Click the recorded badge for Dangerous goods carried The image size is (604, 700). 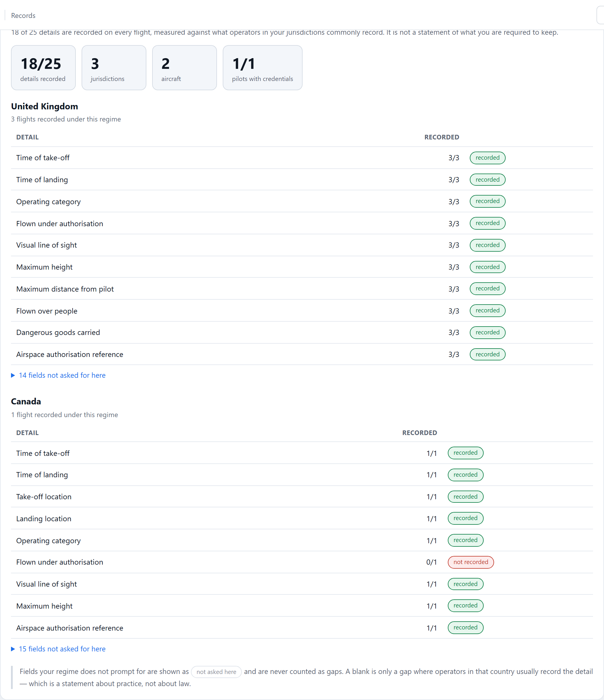tap(487, 333)
